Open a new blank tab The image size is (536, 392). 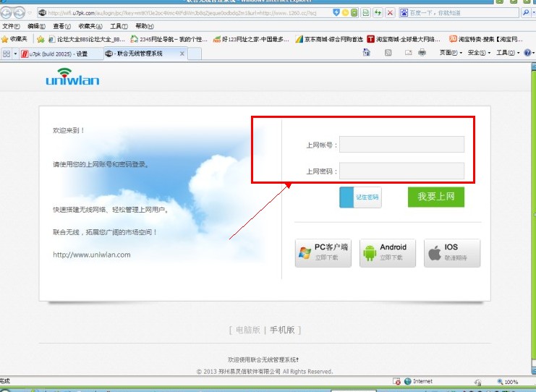(x=195, y=54)
